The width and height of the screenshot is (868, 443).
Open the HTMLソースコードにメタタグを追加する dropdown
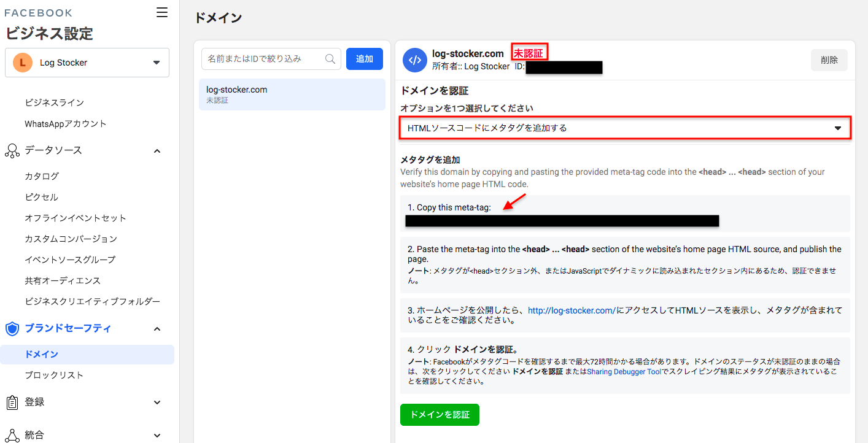pyautogui.click(x=625, y=128)
